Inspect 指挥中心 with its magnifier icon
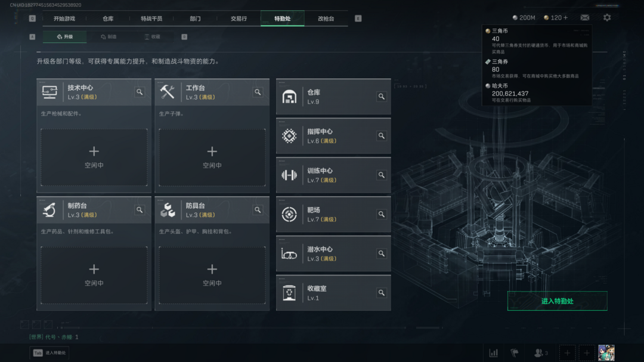644x362 pixels. (x=382, y=136)
